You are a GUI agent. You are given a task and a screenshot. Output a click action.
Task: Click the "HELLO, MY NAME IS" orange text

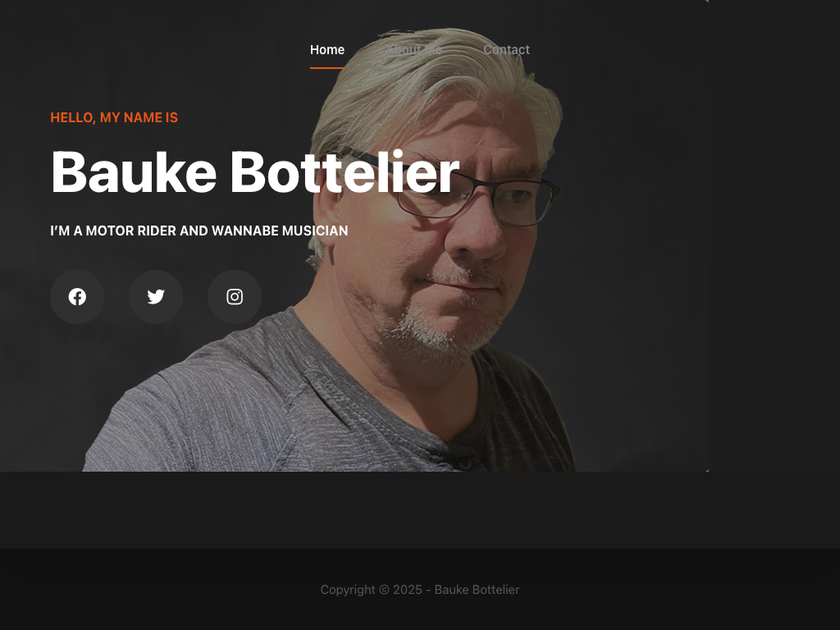coord(114,118)
